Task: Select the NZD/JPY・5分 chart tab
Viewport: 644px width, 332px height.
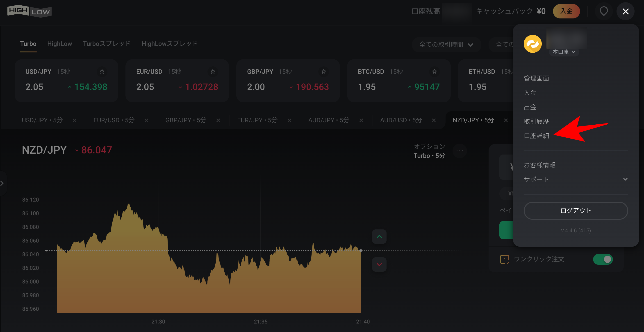Action: coord(473,120)
